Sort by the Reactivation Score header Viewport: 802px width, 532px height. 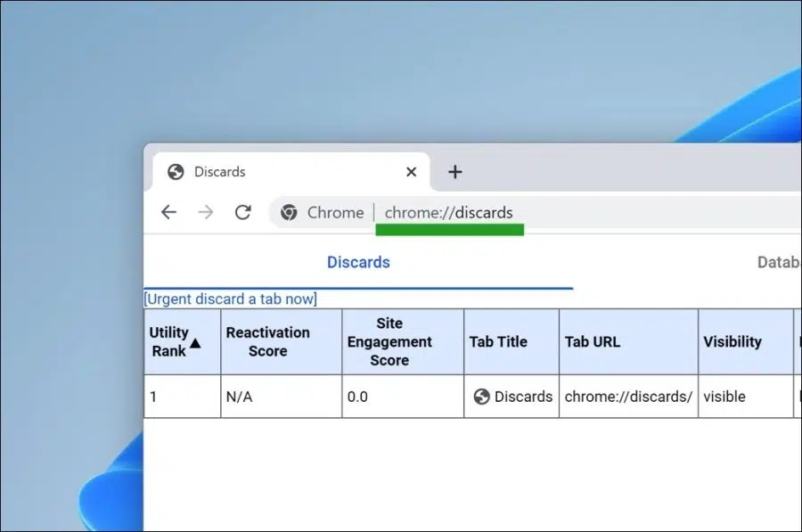[x=282, y=341]
